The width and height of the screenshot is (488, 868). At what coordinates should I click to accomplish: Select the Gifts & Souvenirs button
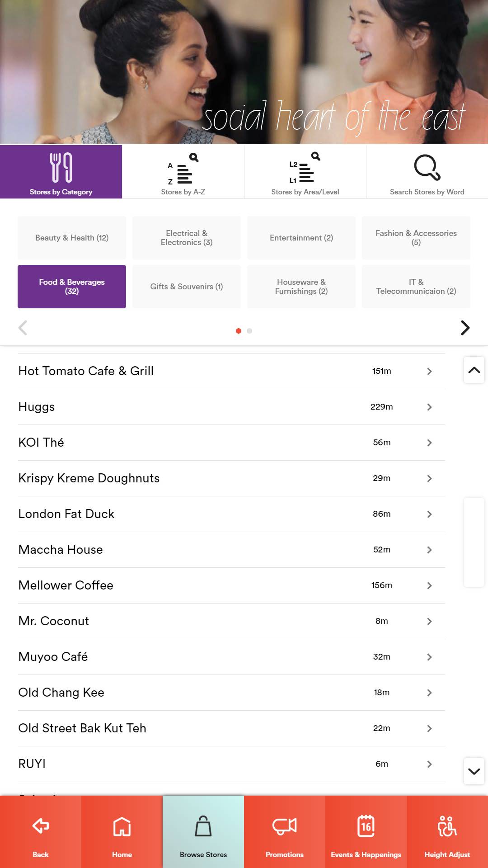[x=187, y=287]
